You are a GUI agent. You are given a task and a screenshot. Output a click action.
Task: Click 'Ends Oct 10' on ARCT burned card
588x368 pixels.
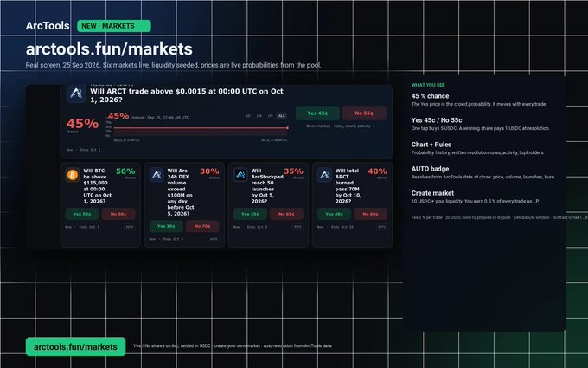tap(342, 227)
